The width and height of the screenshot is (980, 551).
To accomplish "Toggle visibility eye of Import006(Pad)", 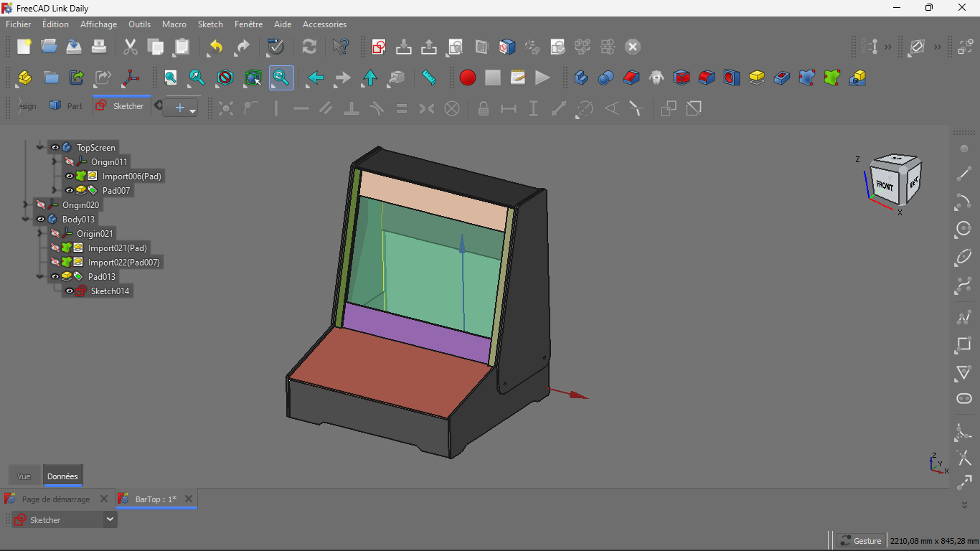I will (70, 176).
